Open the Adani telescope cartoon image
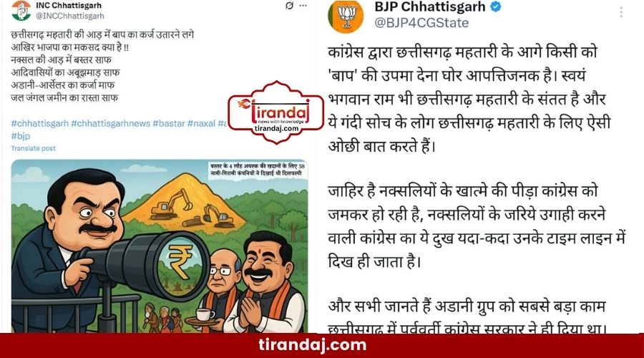Image resolution: width=644 pixels, height=358 pixels. [x=160, y=246]
